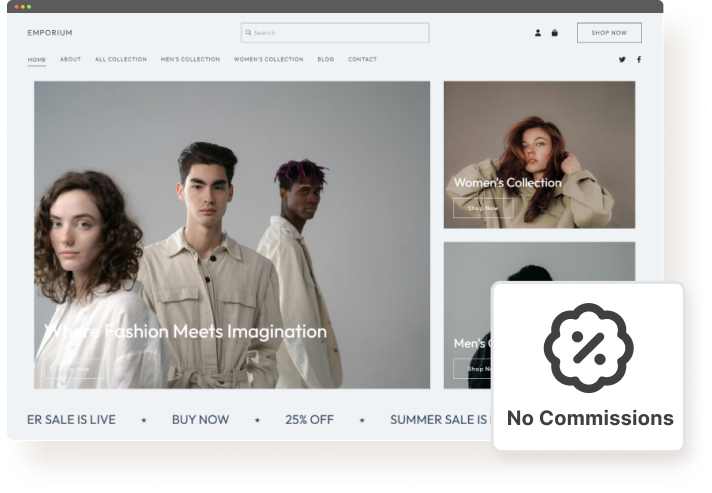Open the CONTACT navigation link
Screen dimensions: 712x493
[x=362, y=60]
